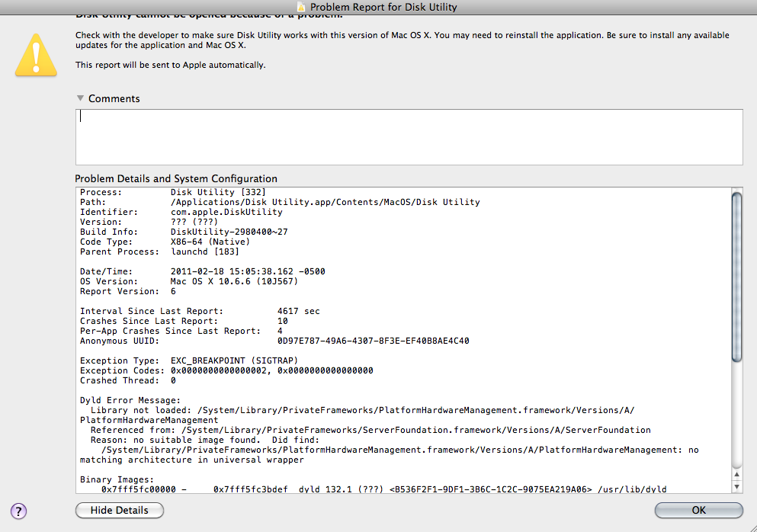The width and height of the screenshot is (757, 532).
Task: Click 'Crashes Since Last Report: 10' line
Action: (x=184, y=321)
